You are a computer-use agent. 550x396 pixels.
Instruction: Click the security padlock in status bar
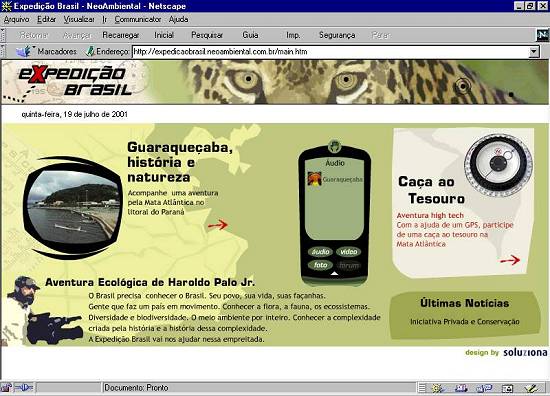[6, 388]
